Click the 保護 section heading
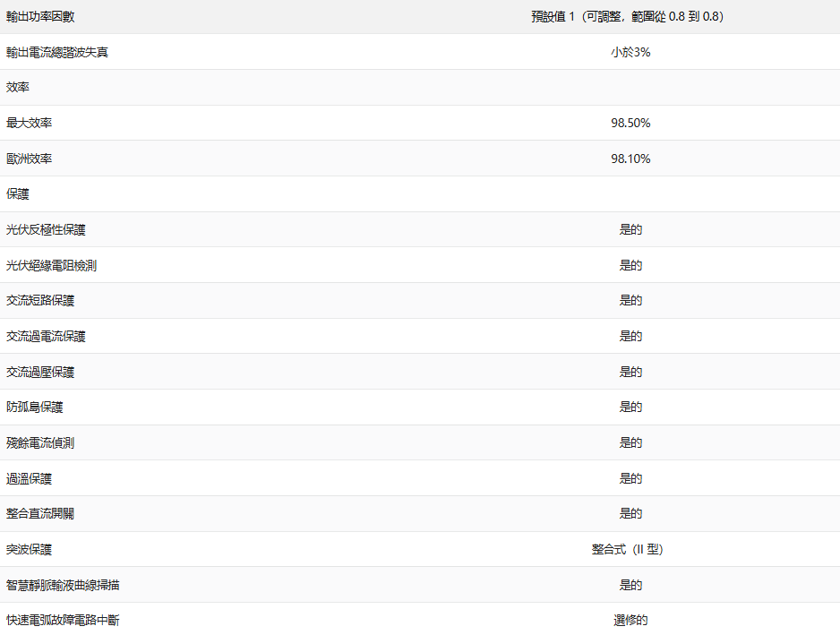 pos(18,194)
